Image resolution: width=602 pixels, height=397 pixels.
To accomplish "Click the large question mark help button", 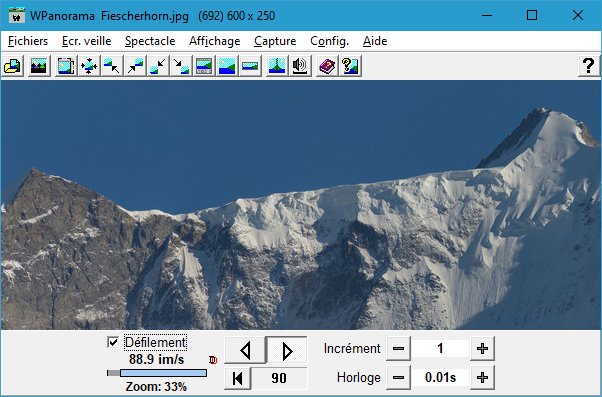I will pos(588,66).
